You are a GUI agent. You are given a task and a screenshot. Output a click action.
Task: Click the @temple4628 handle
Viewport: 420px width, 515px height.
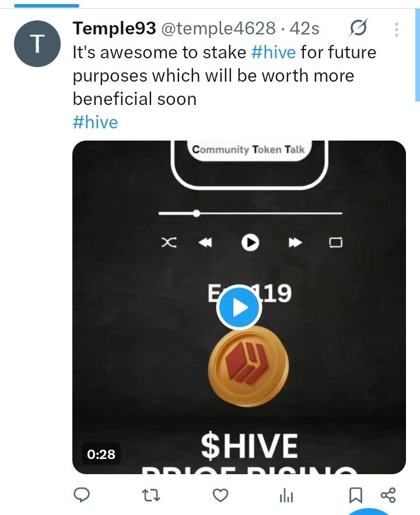coord(218,28)
